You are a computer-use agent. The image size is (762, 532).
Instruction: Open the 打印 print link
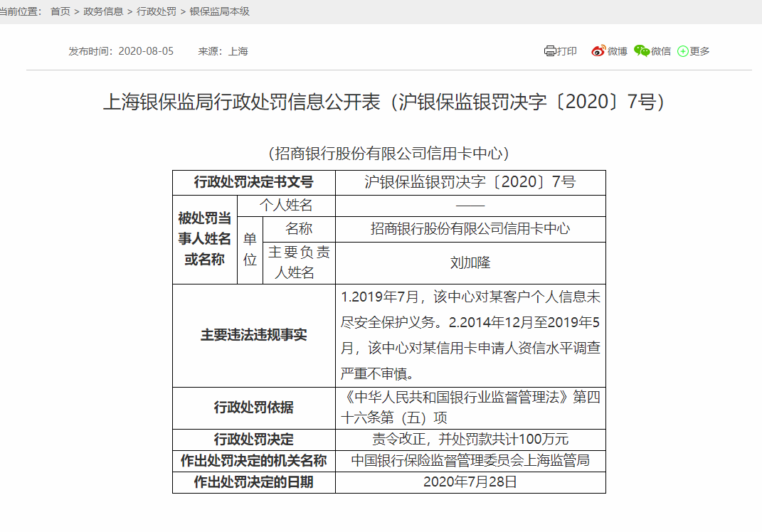click(566, 51)
